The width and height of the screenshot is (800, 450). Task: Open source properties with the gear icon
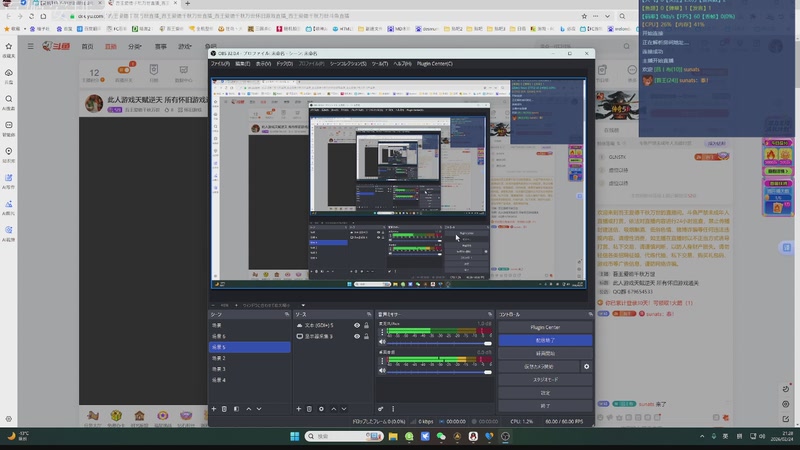tap(321, 409)
